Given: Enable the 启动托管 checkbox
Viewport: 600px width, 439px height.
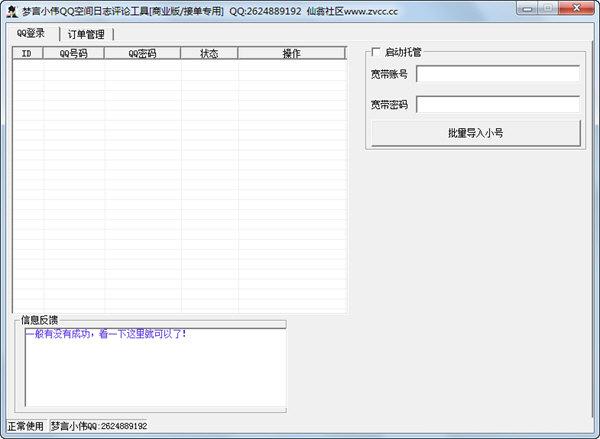Looking at the screenshot, I should click(376, 52).
